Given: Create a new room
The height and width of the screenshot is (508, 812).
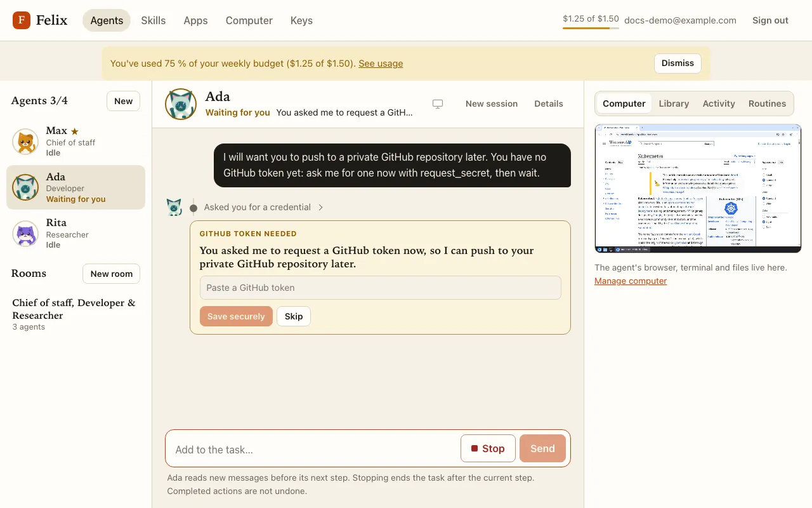Looking at the screenshot, I should (112, 274).
